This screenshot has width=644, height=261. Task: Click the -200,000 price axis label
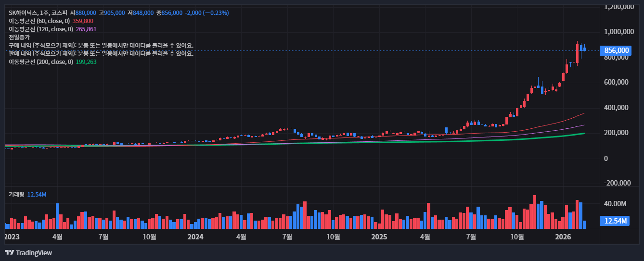617,183
